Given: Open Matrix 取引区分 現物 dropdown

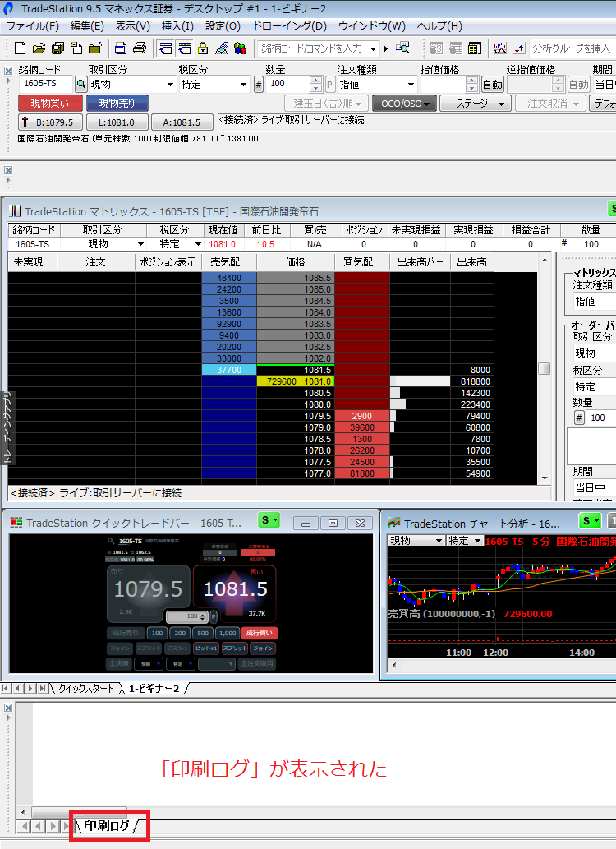Looking at the screenshot, I should coord(140,244).
